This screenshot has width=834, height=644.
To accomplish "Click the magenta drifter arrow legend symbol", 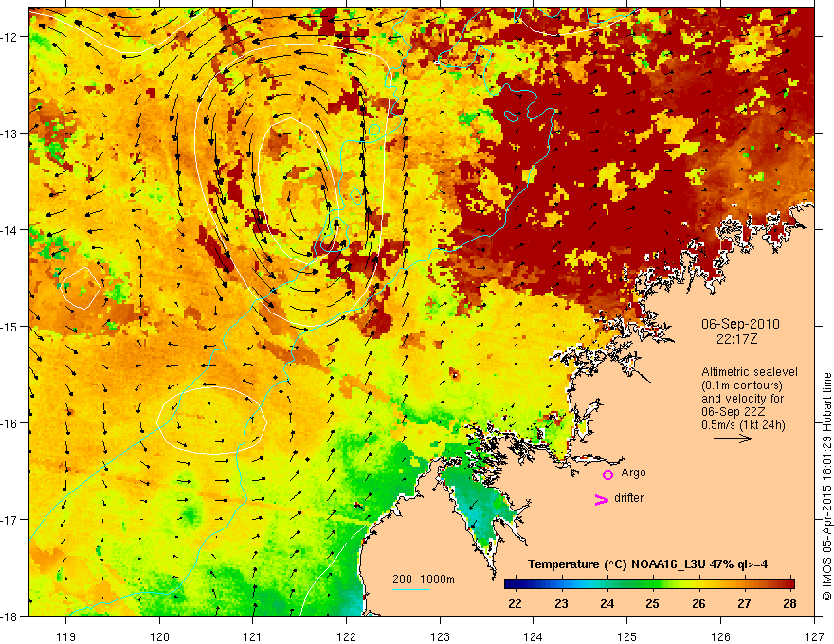I will [x=601, y=500].
